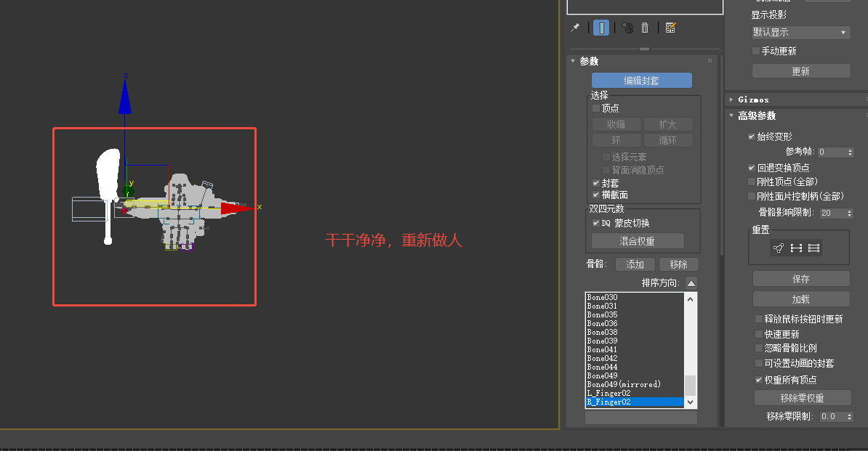Click the 更新 button
This screenshot has height=451, width=868.
[x=801, y=71]
